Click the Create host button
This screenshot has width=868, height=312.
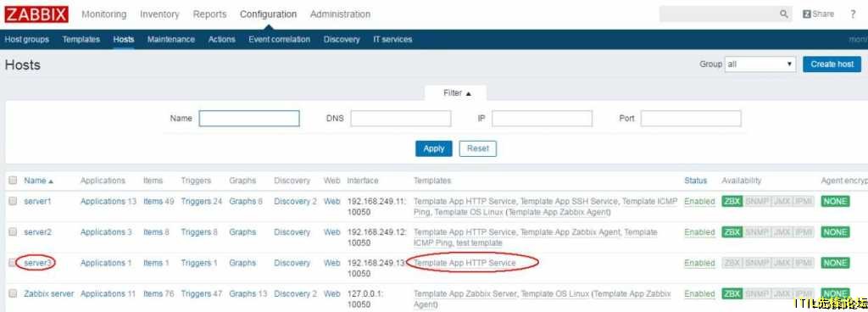[x=832, y=64]
